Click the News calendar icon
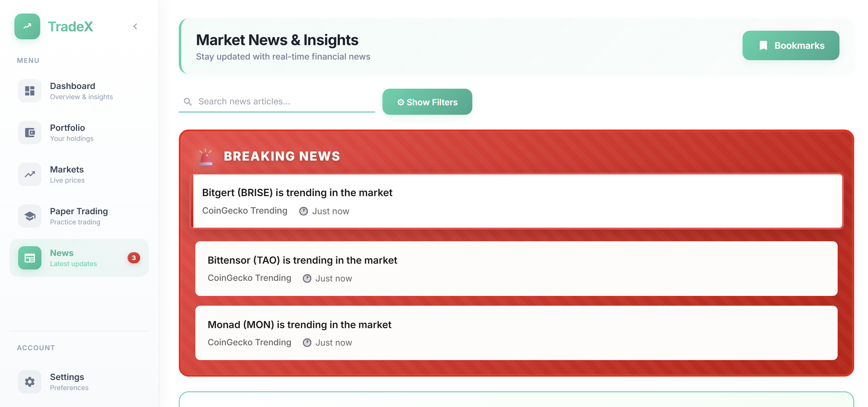 tap(30, 258)
